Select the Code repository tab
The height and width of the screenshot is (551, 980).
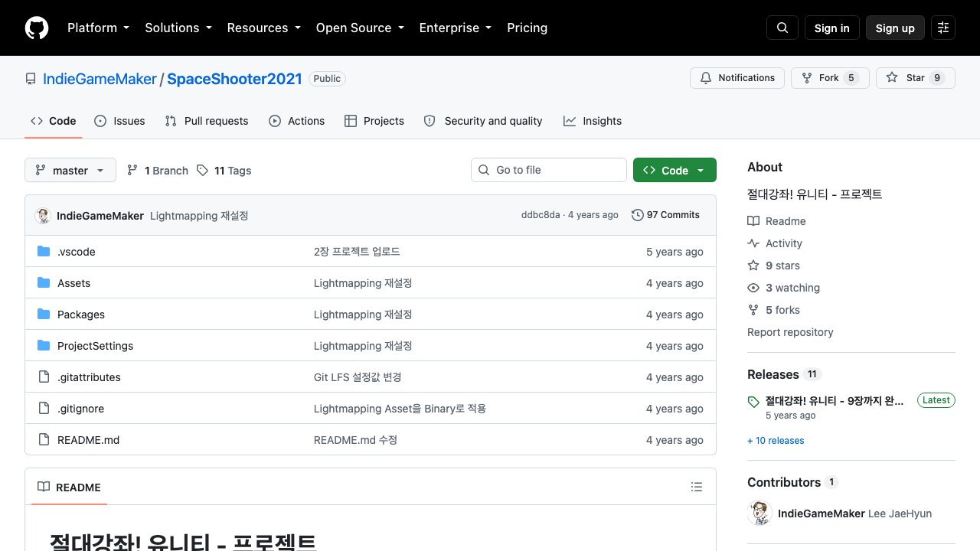click(54, 121)
